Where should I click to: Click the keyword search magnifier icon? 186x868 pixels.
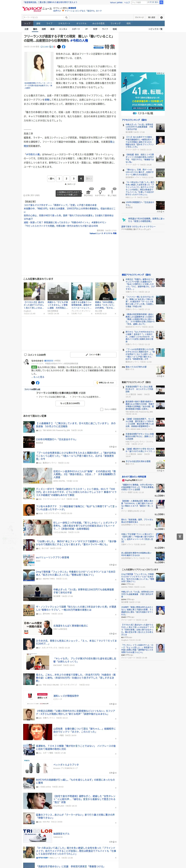[x=66, y=18]
